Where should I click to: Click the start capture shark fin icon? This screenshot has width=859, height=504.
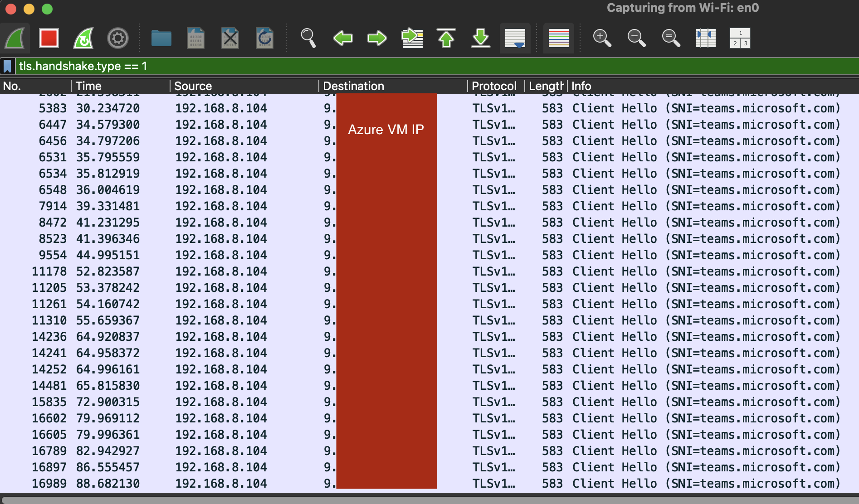click(15, 38)
